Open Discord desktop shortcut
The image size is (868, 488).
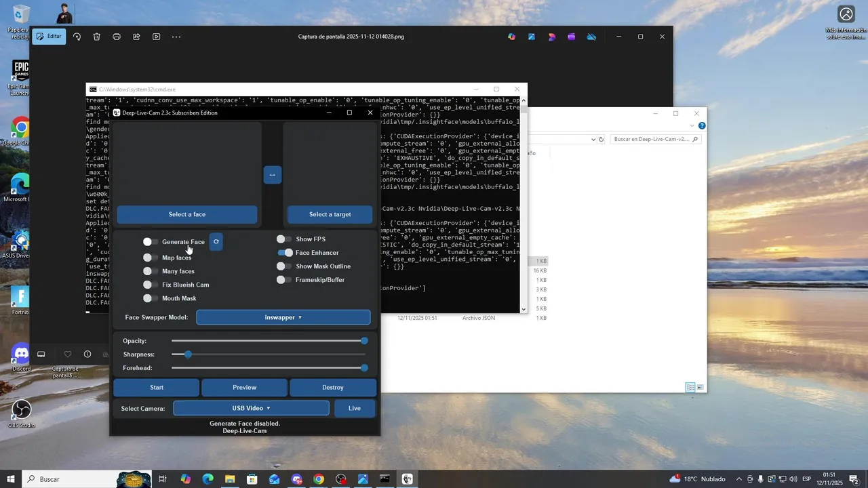(x=21, y=357)
